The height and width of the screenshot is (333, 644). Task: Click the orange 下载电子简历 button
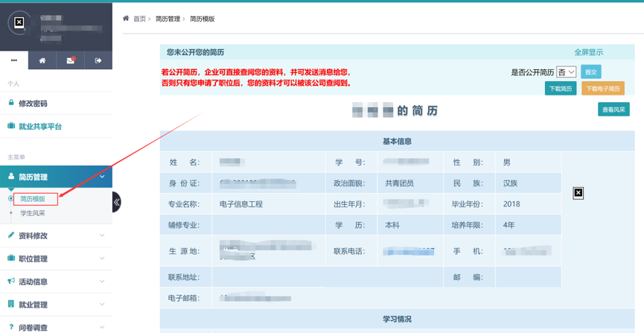pos(602,89)
